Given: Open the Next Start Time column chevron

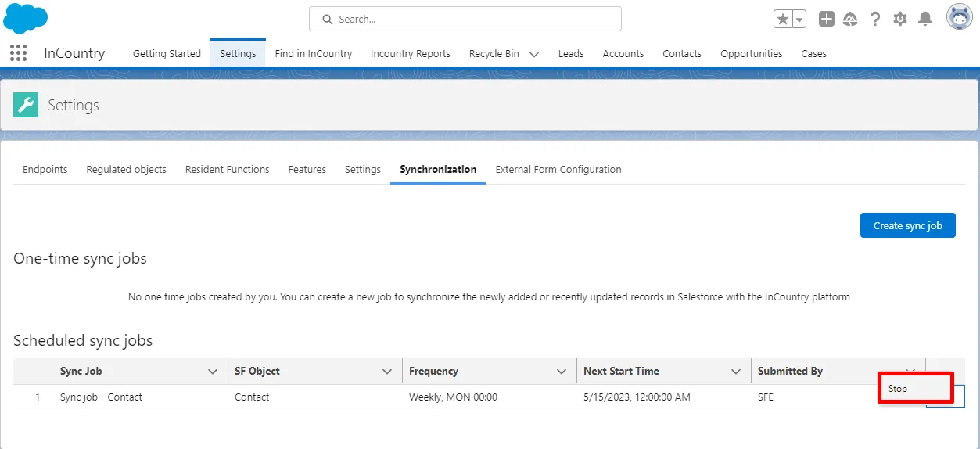Looking at the screenshot, I should point(735,372).
